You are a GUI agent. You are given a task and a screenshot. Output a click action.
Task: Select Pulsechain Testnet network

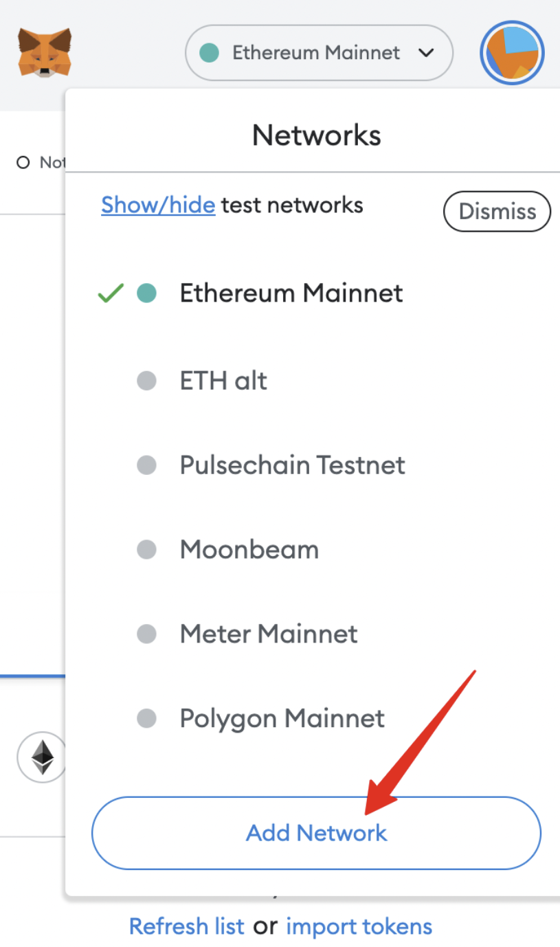293,465
